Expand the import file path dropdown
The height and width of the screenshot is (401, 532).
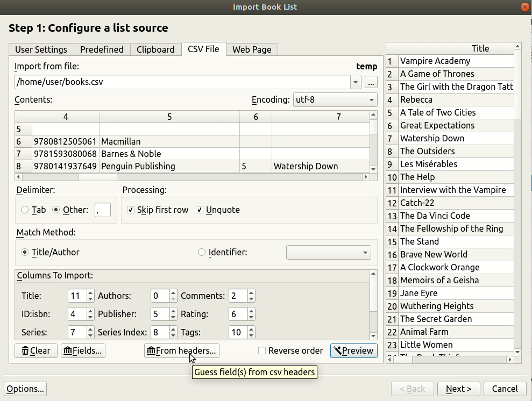pos(355,82)
